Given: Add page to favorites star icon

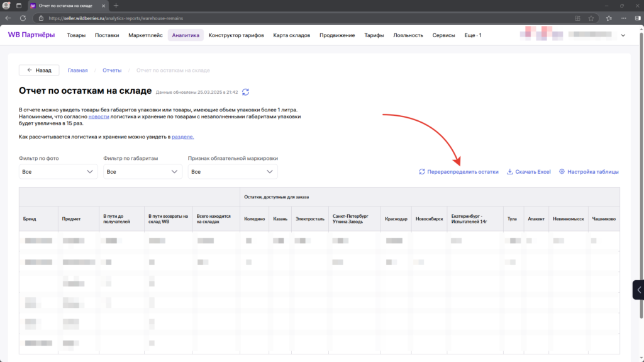Looking at the screenshot, I should tap(591, 18).
